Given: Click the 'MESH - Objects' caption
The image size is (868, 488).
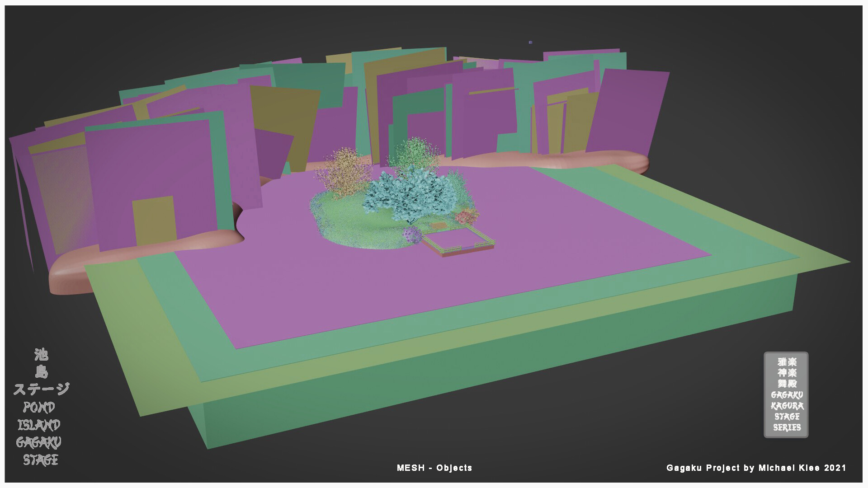Looking at the screenshot, I should (x=434, y=468).
